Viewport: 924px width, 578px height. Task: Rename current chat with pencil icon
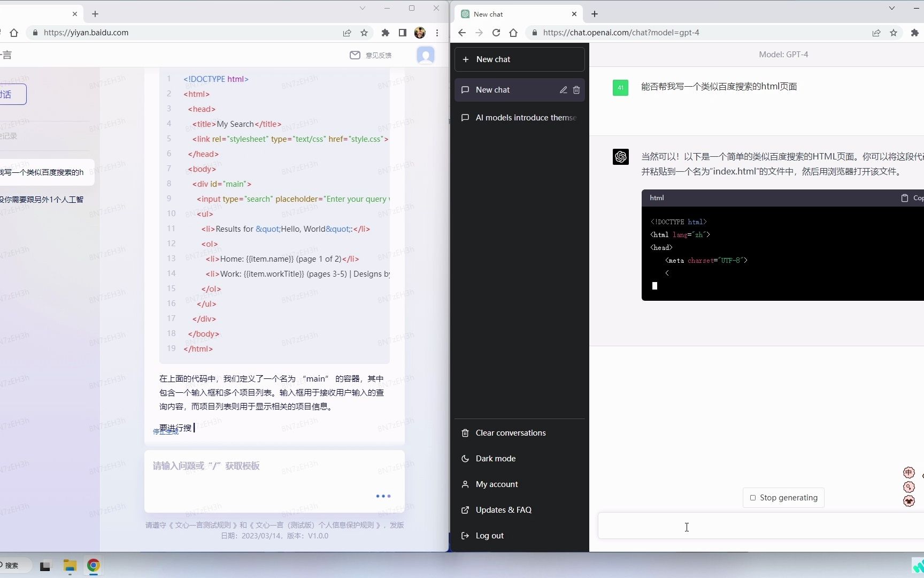(x=563, y=90)
